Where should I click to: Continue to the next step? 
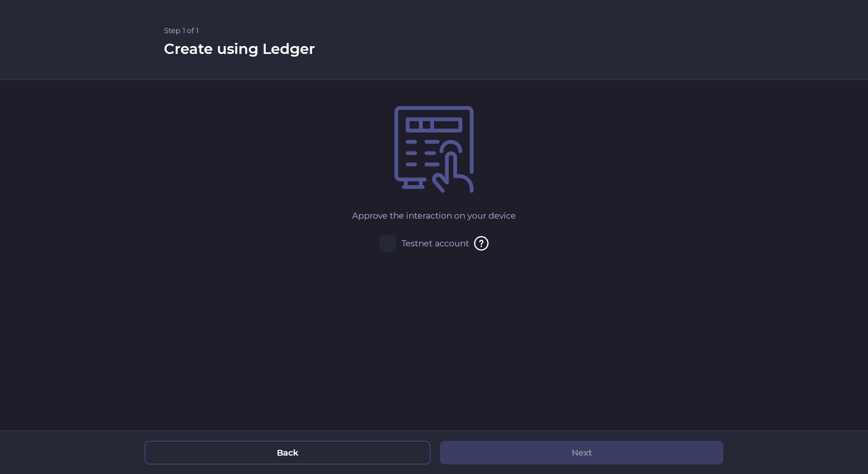(581, 452)
